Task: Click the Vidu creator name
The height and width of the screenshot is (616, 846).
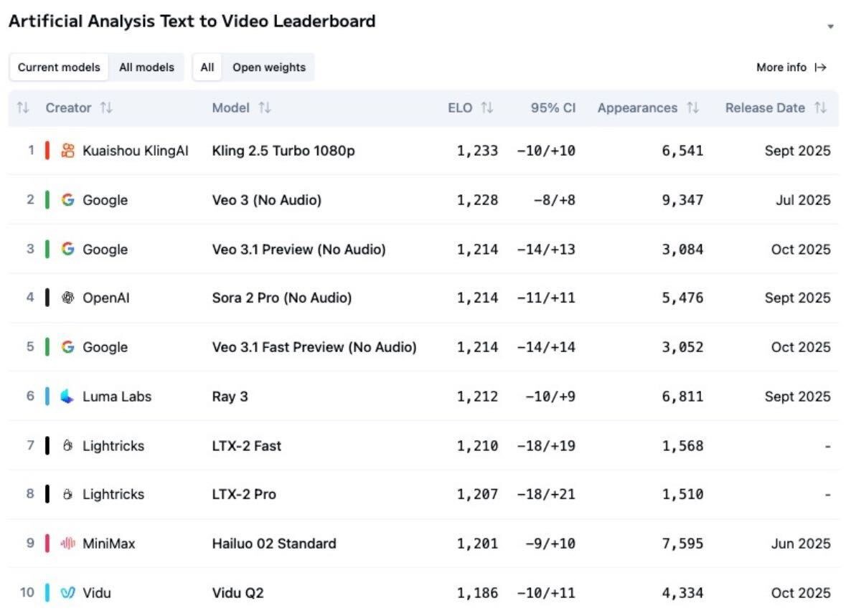Action: tap(97, 593)
